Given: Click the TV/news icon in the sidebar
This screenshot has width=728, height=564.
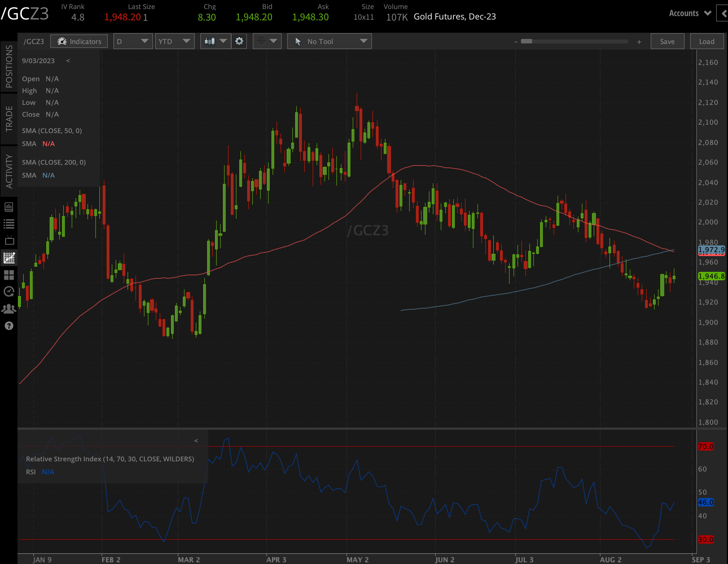Looking at the screenshot, I should 9,241.
